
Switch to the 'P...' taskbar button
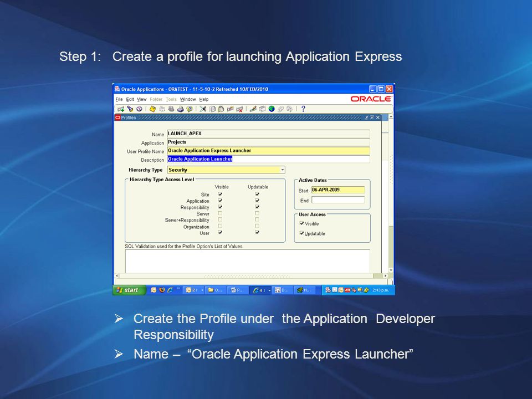(x=237, y=290)
